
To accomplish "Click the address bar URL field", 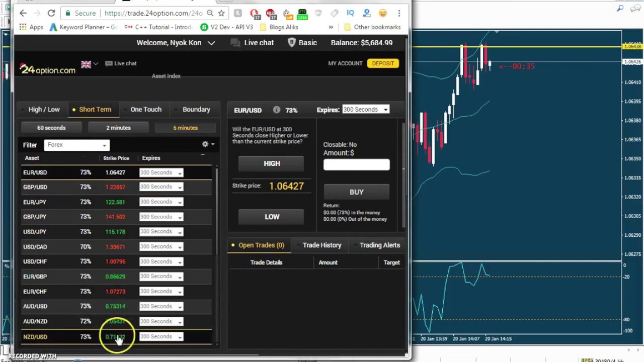I will pyautogui.click(x=152, y=13).
